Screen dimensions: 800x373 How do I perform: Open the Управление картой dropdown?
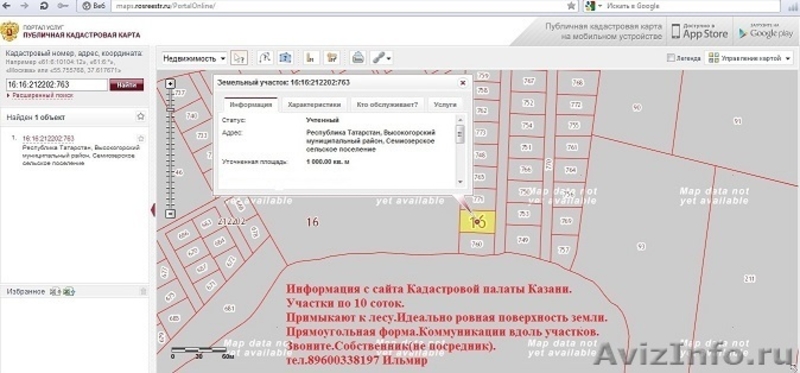tap(750, 58)
